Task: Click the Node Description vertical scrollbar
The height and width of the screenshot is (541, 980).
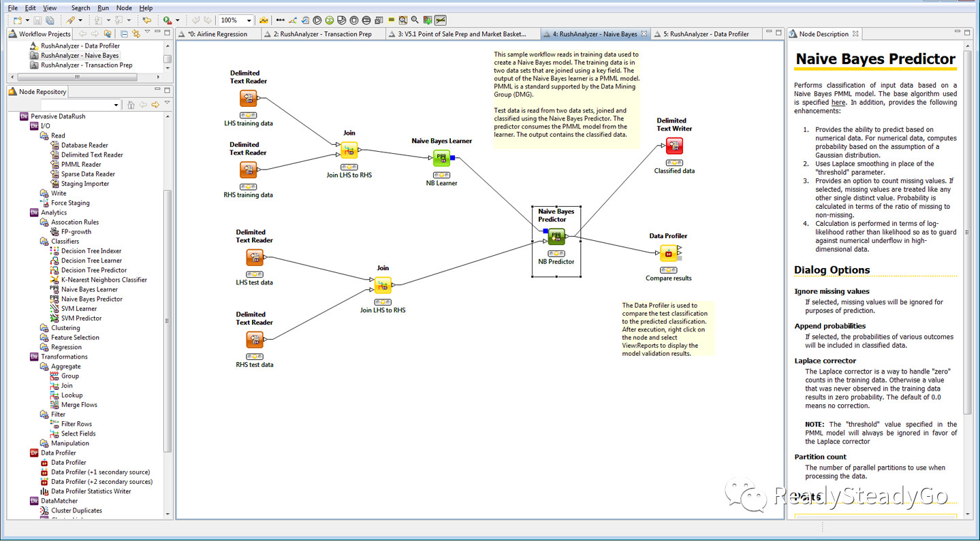Action: pos(968,231)
